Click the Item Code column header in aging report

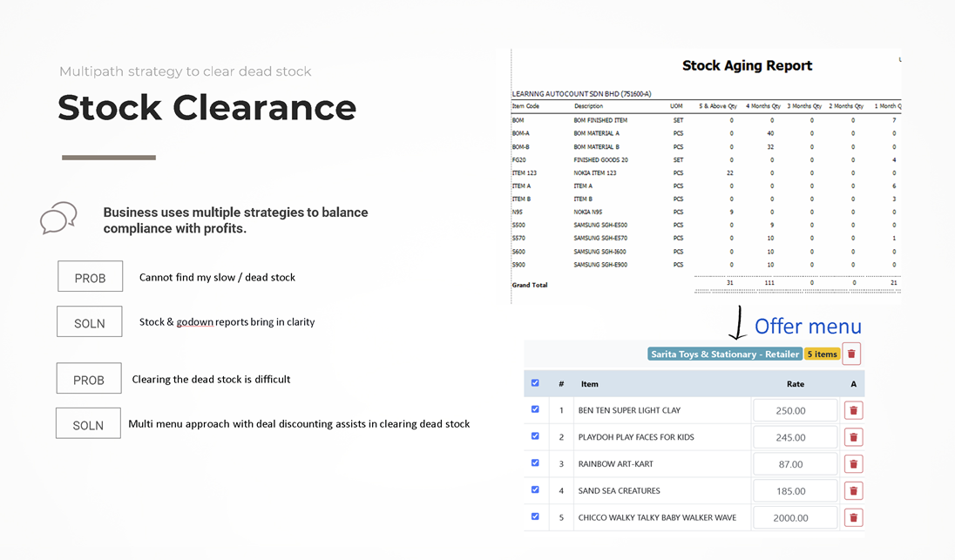point(525,106)
